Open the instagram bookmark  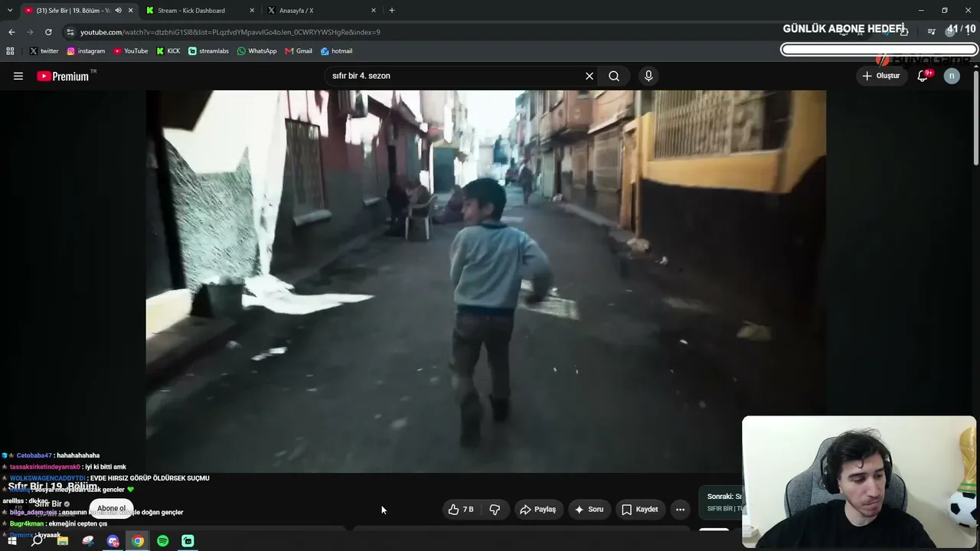coord(86,51)
